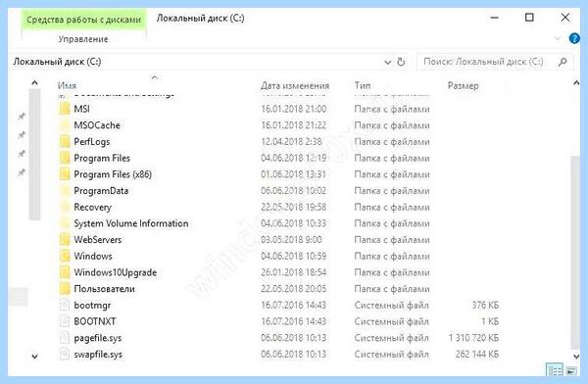Select the Windows10Upgrade name text

[x=116, y=272]
